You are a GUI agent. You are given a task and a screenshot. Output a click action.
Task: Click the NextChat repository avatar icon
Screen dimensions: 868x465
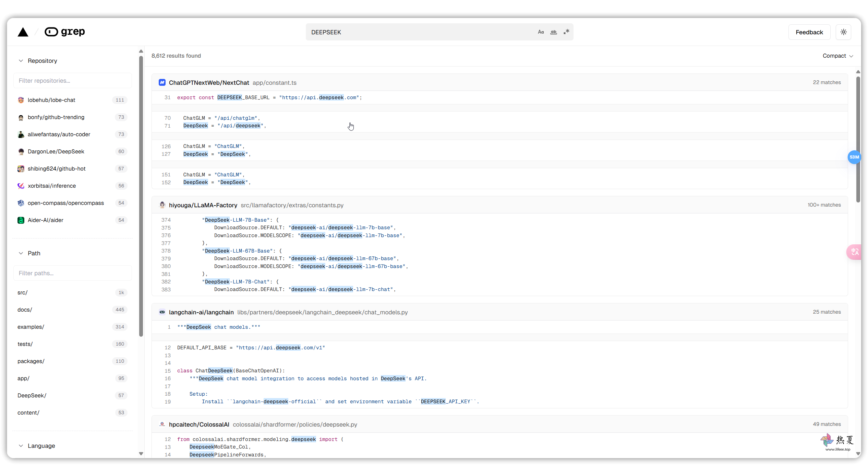(x=162, y=83)
